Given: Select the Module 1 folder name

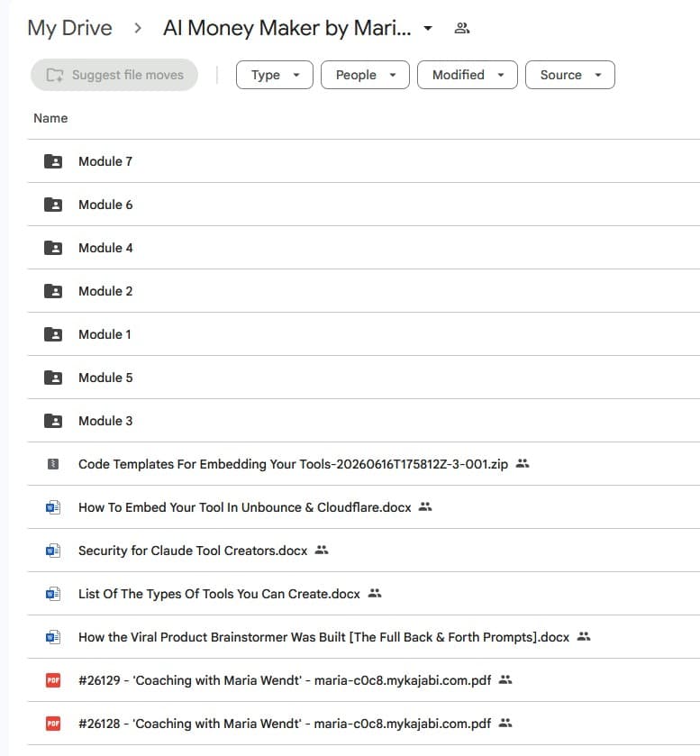Looking at the screenshot, I should [105, 334].
